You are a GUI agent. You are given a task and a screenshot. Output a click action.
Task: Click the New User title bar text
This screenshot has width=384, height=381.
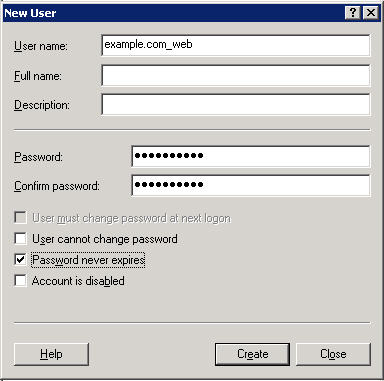pos(30,13)
